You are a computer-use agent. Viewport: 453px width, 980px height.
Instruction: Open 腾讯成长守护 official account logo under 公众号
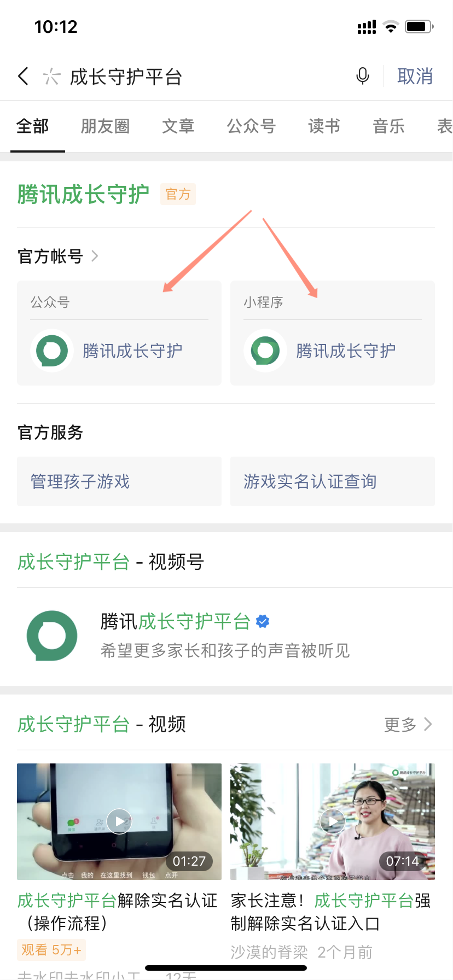(x=52, y=351)
